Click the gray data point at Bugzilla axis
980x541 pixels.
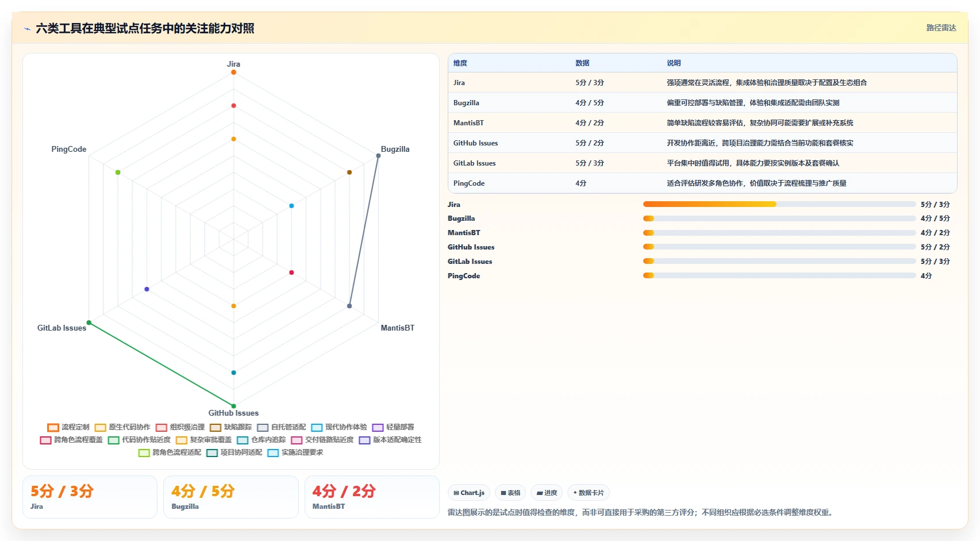pos(378,156)
